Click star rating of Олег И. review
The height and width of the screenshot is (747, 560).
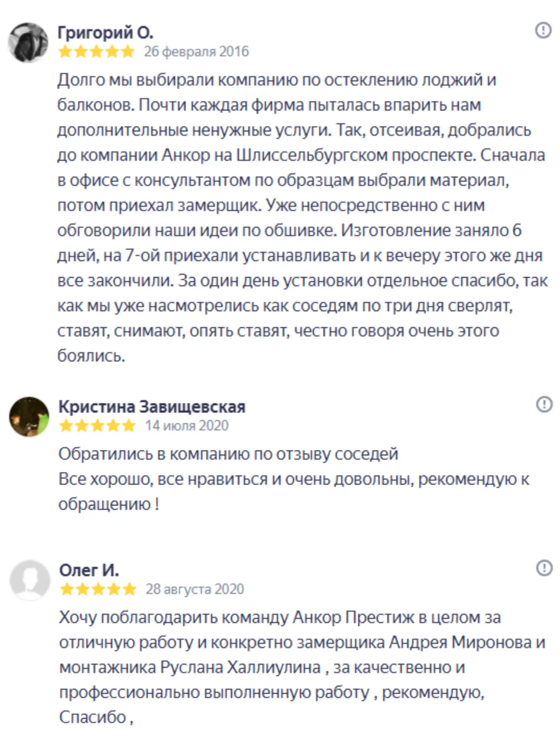pos(98,589)
